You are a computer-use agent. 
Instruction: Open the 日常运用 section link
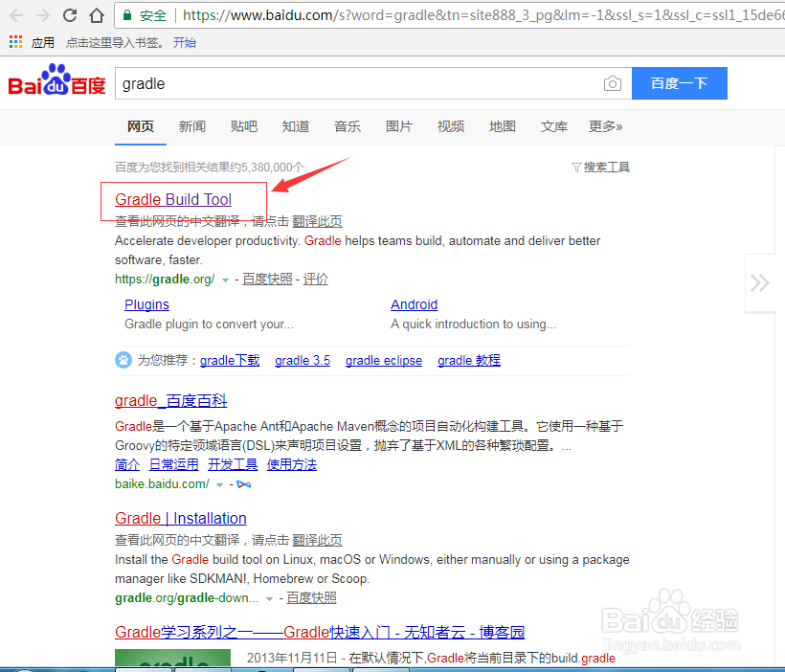pyautogui.click(x=173, y=464)
